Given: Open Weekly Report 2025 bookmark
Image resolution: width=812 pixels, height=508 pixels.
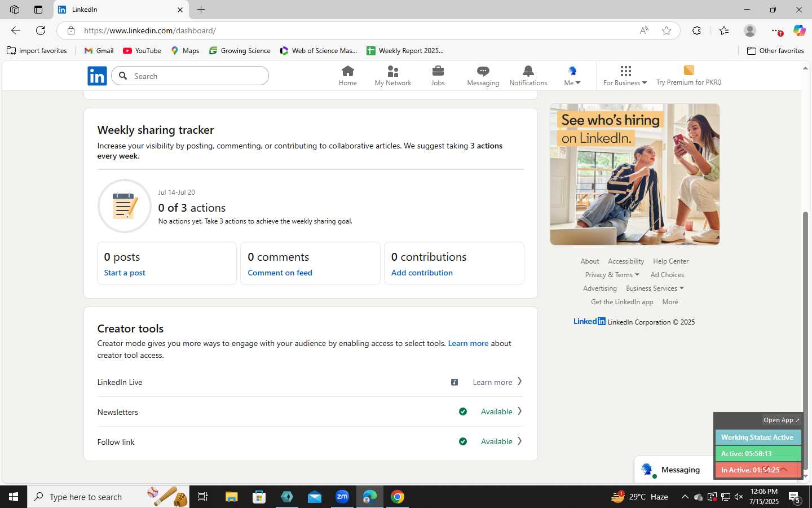Looking at the screenshot, I should tap(405, 51).
